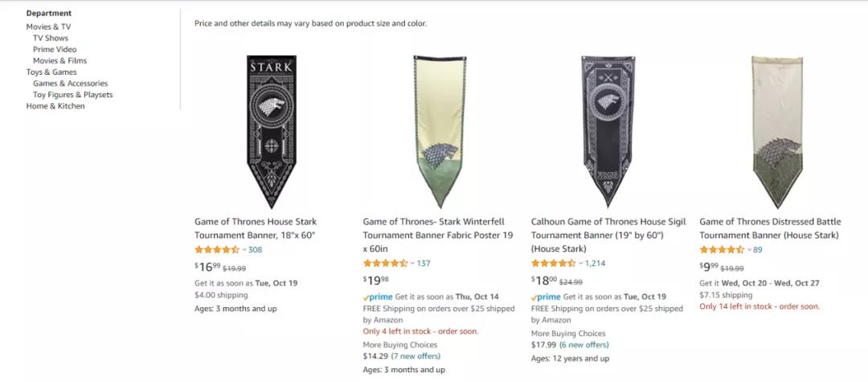Click star rating of House Stark 18"x60" banner
The width and height of the screenshot is (868, 382).
click(x=217, y=249)
